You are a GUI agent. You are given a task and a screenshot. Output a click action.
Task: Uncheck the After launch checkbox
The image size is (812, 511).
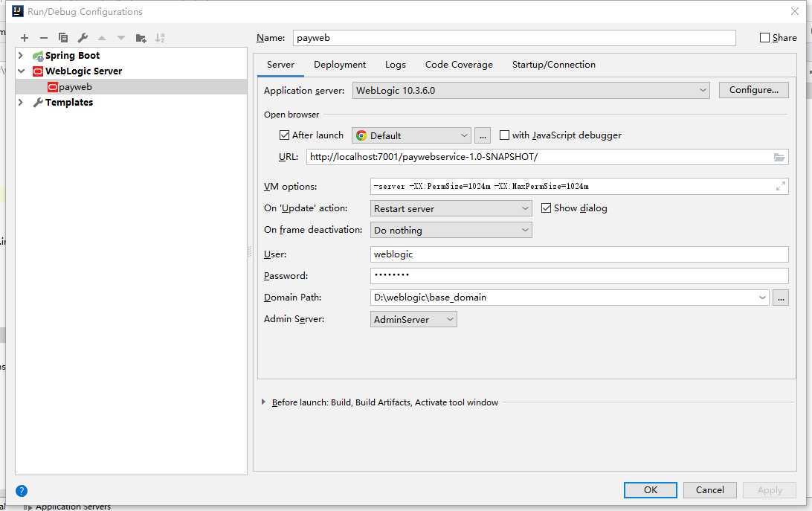click(284, 135)
